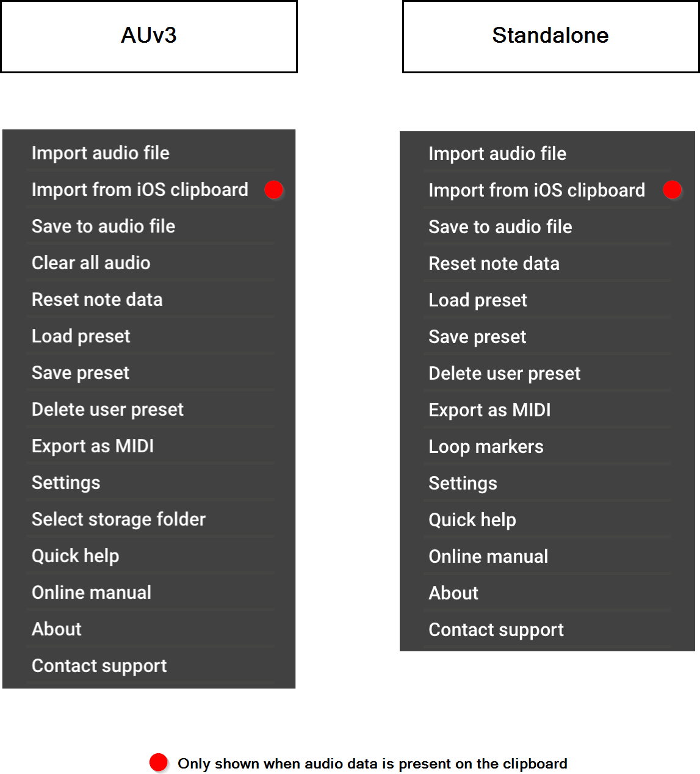The image size is (700, 774).
Task: Choose Select storage folder in AUv3 menu
Action: [118, 519]
